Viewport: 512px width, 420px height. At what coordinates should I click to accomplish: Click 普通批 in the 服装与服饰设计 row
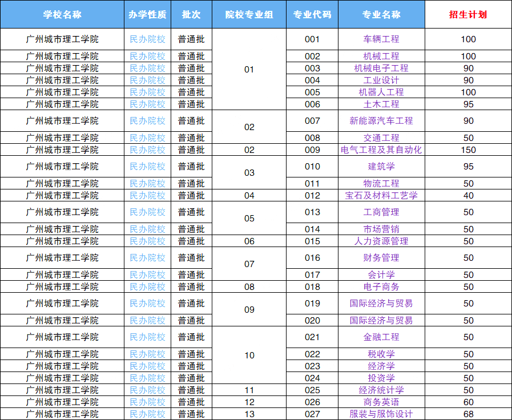[x=191, y=414]
